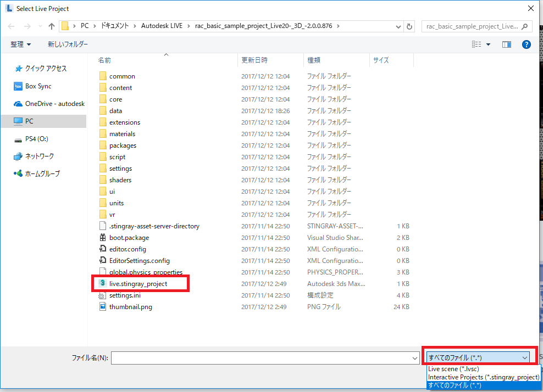Select the live.stingray_project file icon
Screen dimensions: 543x392
(x=102, y=283)
